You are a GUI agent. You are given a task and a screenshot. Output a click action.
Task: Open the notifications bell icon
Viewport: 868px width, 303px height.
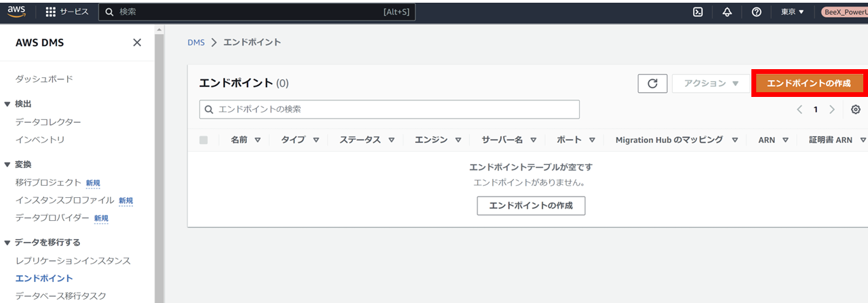[727, 12]
